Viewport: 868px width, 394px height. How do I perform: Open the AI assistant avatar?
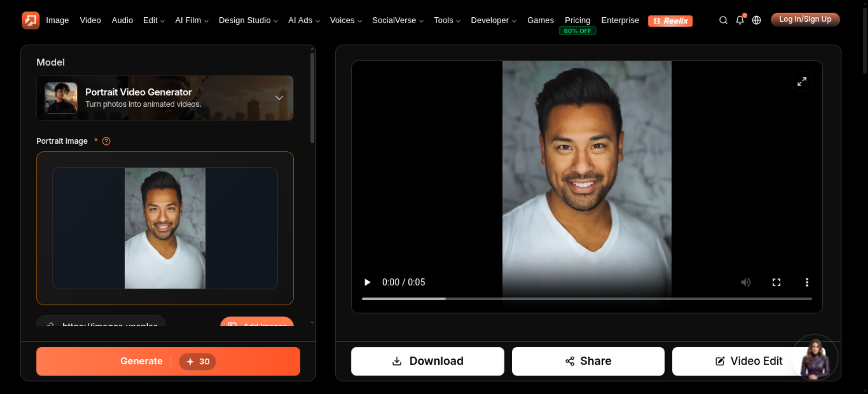pyautogui.click(x=815, y=358)
